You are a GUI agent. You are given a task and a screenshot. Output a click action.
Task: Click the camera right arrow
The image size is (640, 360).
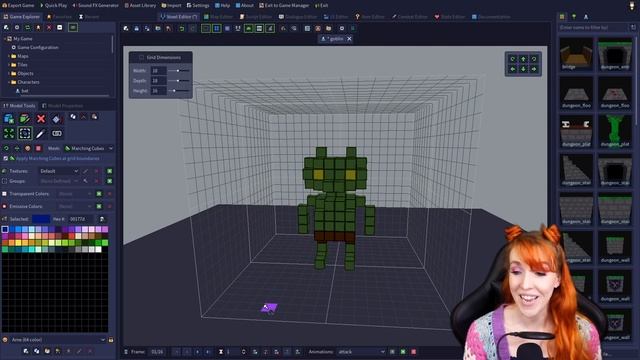[x=534, y=69]
